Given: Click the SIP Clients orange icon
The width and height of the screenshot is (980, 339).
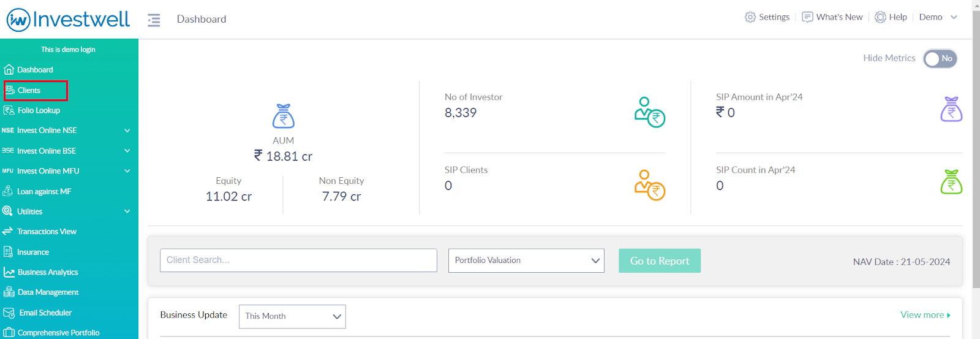Looking at the screenshot, I should coord(650,185).
